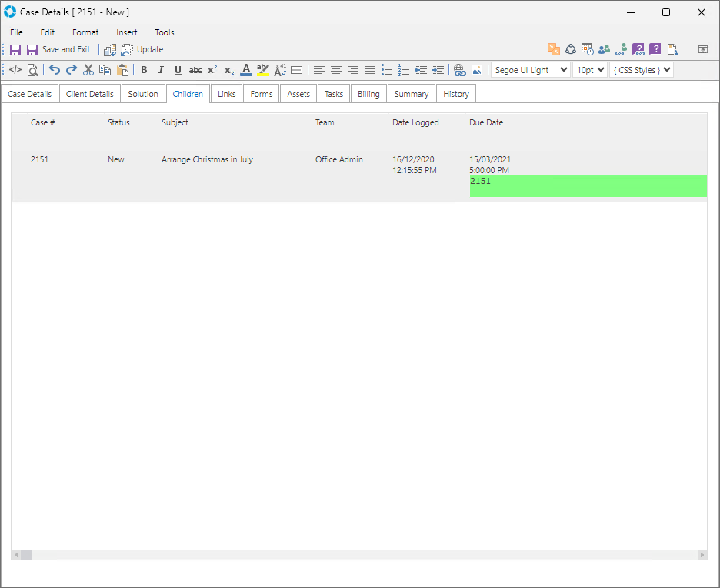Toggle italic formatting
The width and height of the screenshot is (720, 588).
tap(161, 70)
